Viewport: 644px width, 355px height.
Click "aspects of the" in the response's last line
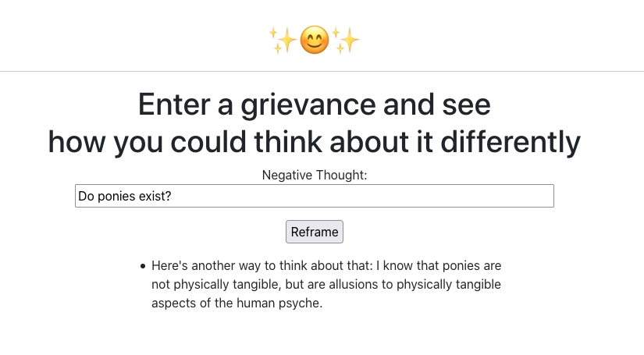tap(191, 303)
